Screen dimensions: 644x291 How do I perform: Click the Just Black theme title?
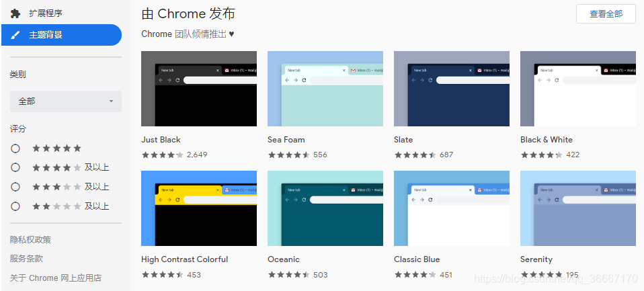(161, 140)
